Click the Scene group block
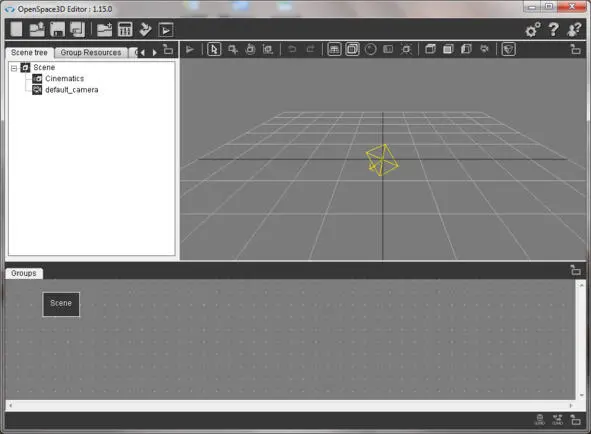This screenshot has height=434, width=591. pyautogui.click(x=61, y=304)
